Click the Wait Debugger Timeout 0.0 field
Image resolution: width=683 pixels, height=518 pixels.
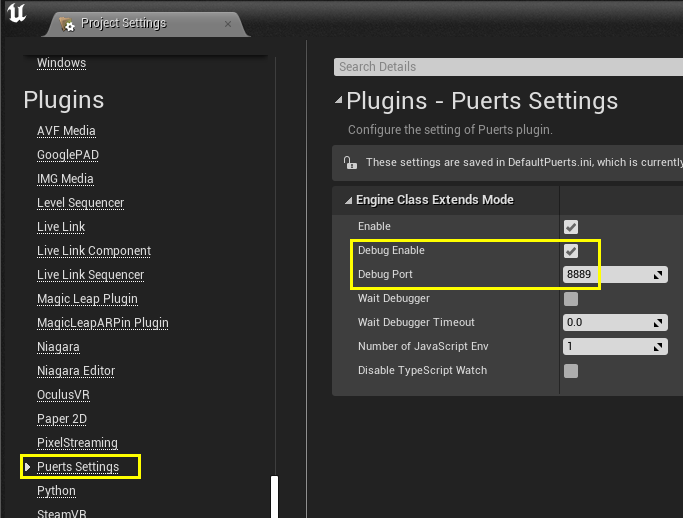point(615,322)
